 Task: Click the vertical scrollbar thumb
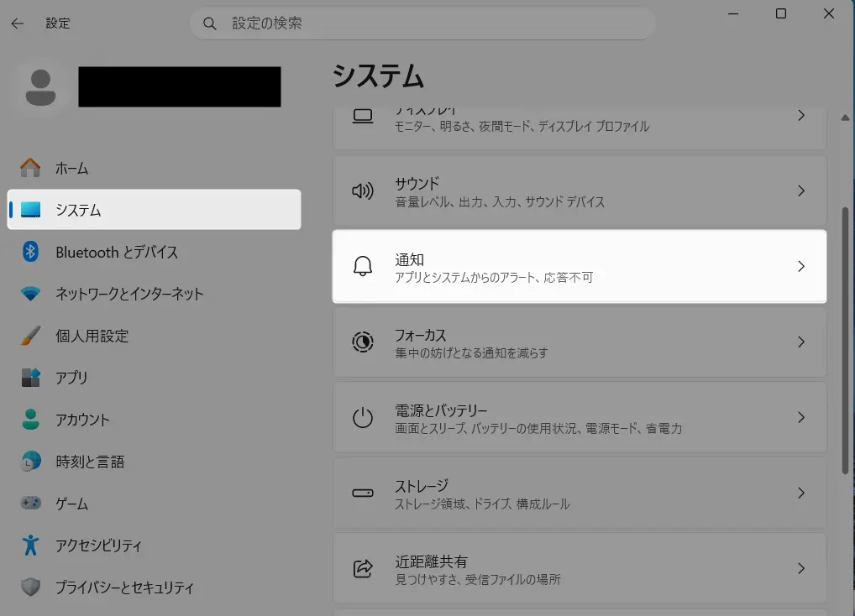click(x=845, y=341)
